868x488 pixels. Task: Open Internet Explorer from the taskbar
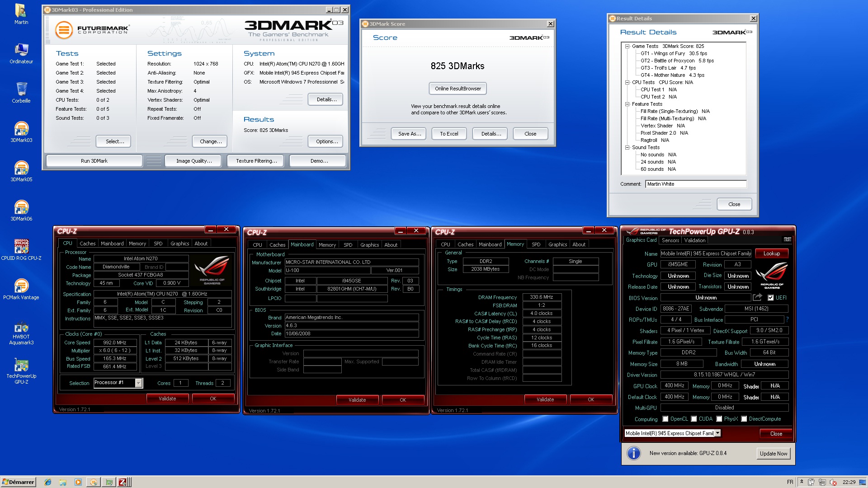pyautogui.click(x=48, y=482)
